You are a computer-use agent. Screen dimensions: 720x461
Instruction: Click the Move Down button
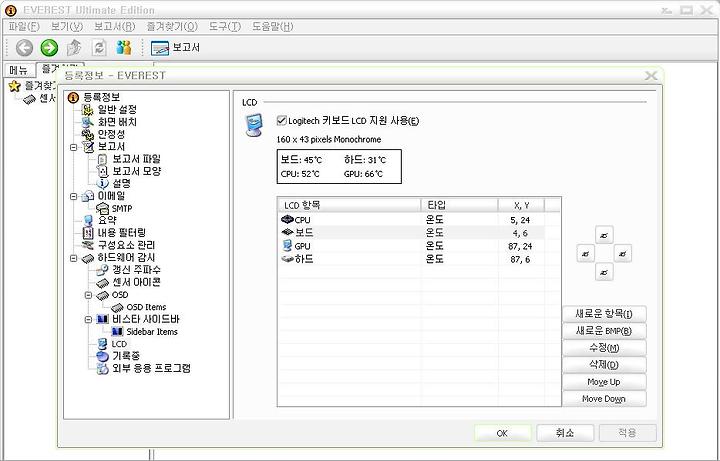(x=604, y=399)
